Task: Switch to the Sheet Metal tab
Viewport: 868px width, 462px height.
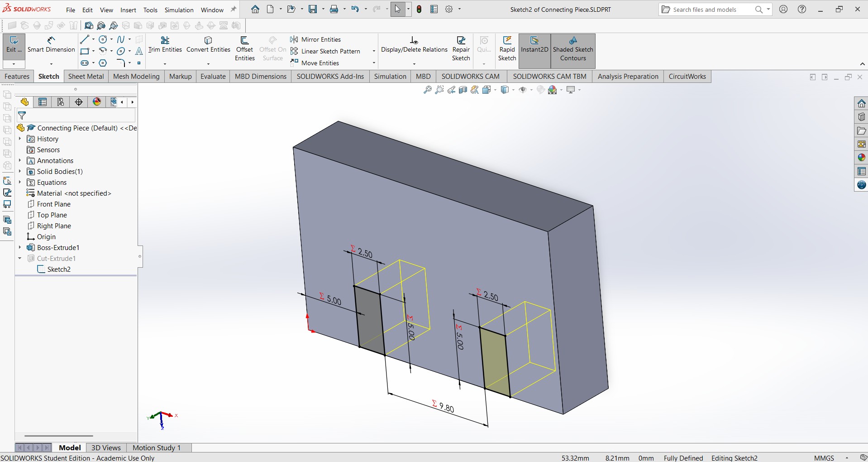Action: (x=86, y=77)
